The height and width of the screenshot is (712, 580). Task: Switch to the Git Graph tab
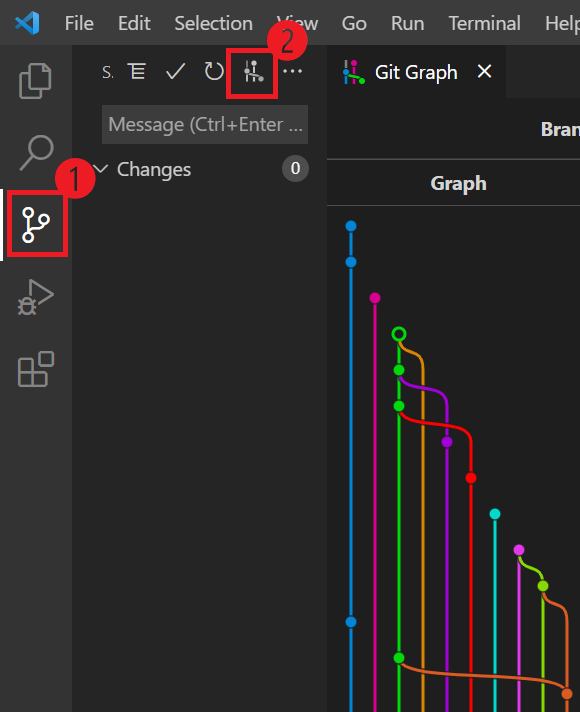click(x=416, y=72)
